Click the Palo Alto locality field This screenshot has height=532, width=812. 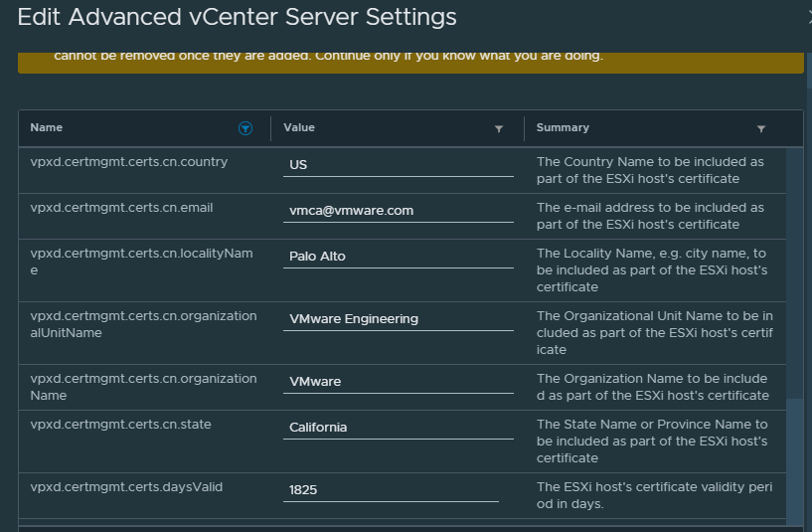[398, 257]
